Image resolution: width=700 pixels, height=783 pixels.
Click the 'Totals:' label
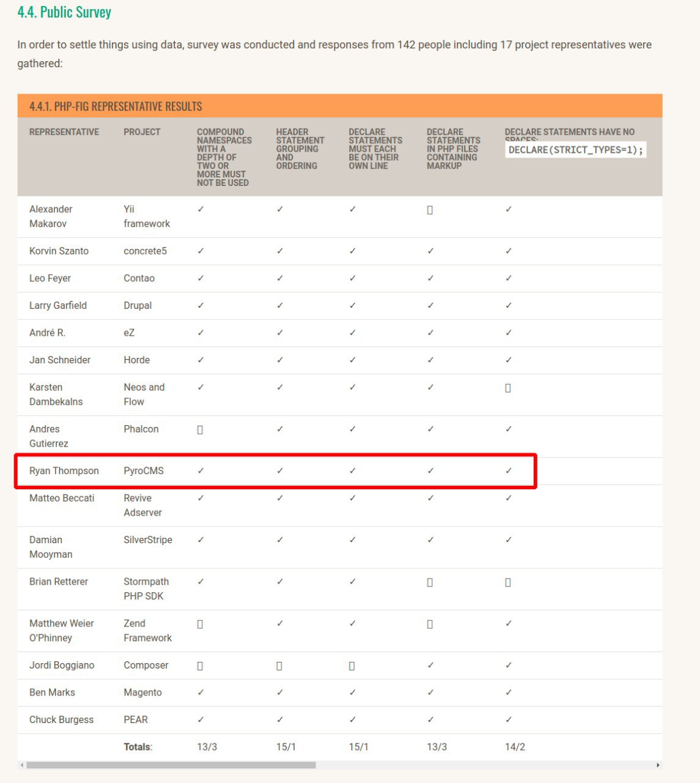(138, 747)
